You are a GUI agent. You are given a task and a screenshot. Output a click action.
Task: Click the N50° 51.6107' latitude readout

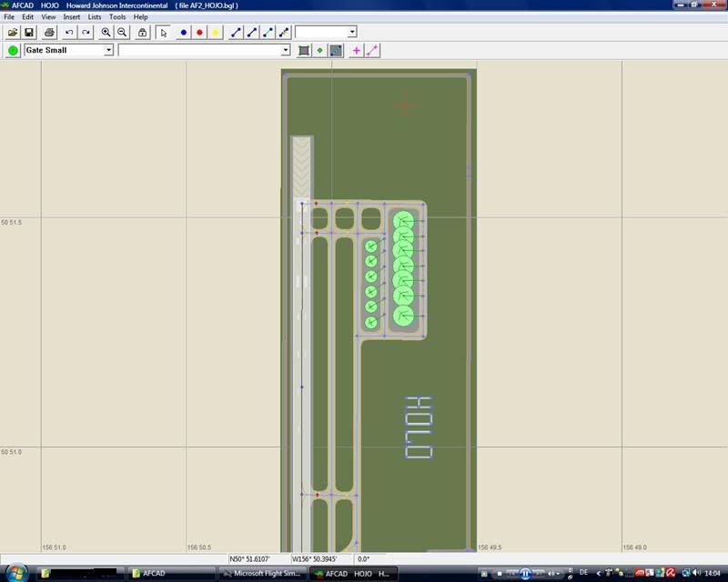[249, 559]
